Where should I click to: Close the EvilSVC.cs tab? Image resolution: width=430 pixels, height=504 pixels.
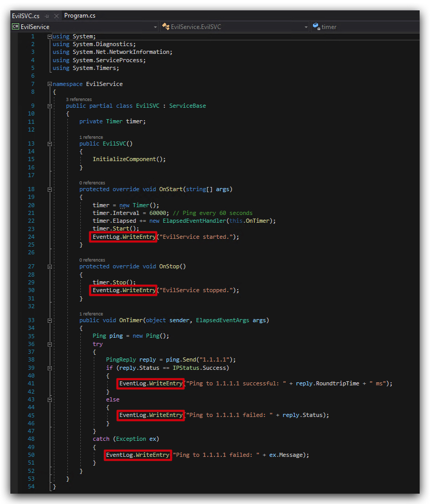click(x=56, y=16)
